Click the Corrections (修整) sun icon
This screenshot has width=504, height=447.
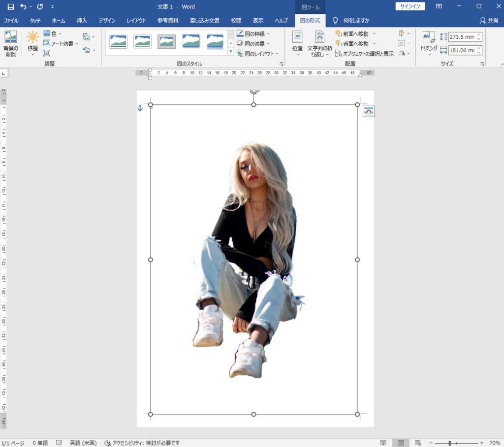tap(32, 37)
